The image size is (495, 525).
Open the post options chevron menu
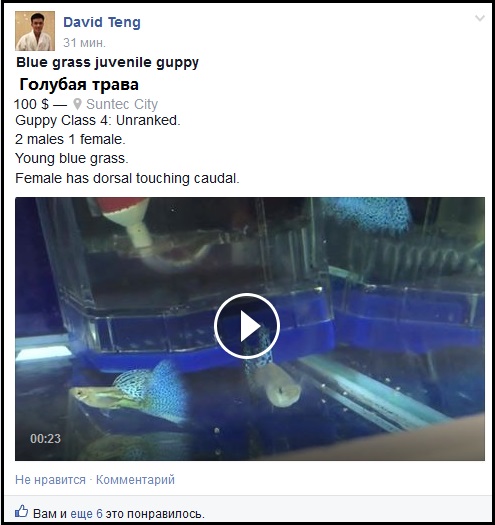click(x=480, y=18)
